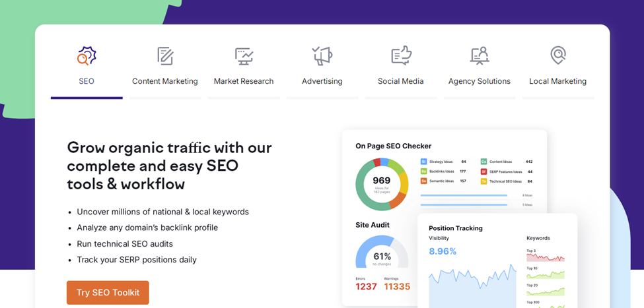Image resolution: width=644 pixels, height=308 pixels.
Task: Click the 1237 errors count
Action: coord(367,287)
